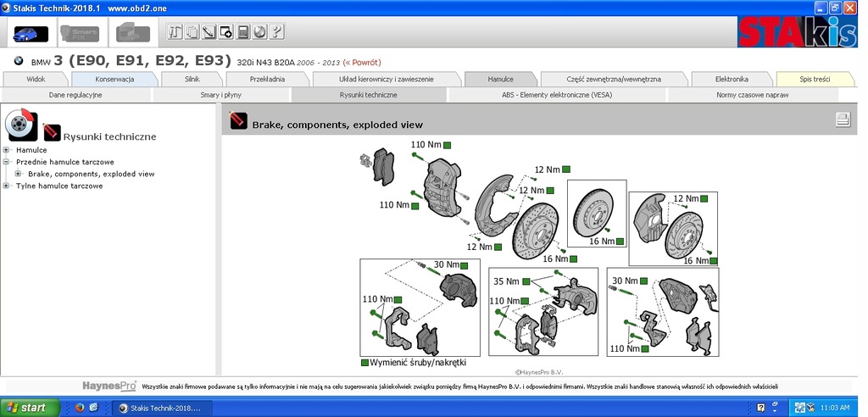This screenshot has width=868, height=417.
Task: Select Tylne hamulce tarczowe tree item
Action: point(59,186)
